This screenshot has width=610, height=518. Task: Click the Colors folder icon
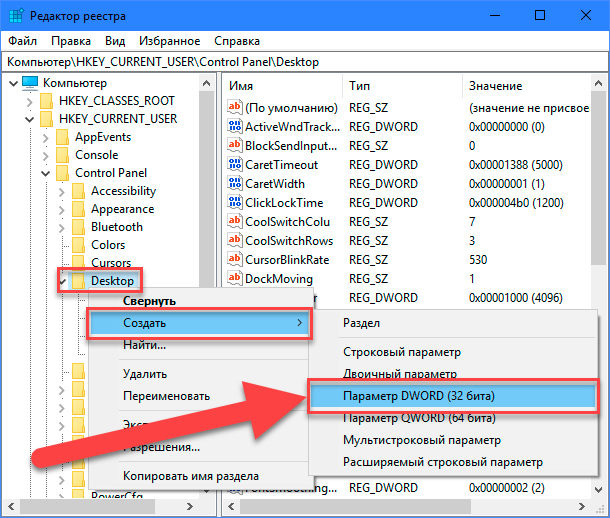(x=78, y=245)
